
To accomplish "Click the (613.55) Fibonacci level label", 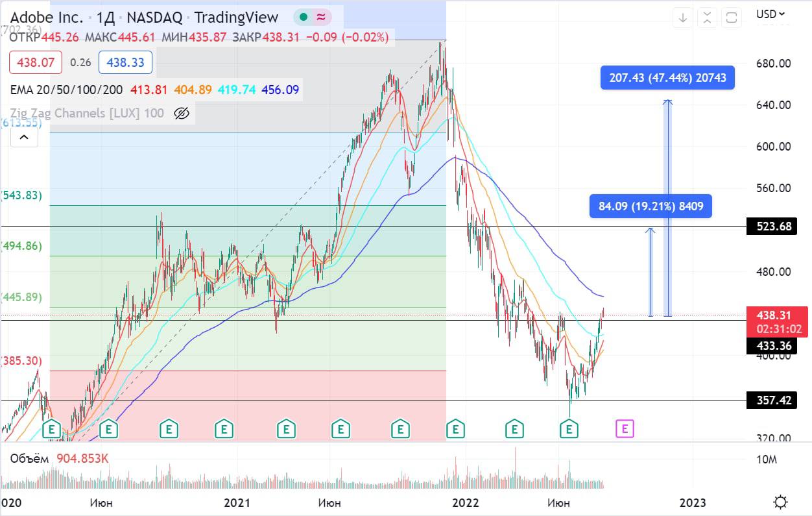I will coord(21,122).
